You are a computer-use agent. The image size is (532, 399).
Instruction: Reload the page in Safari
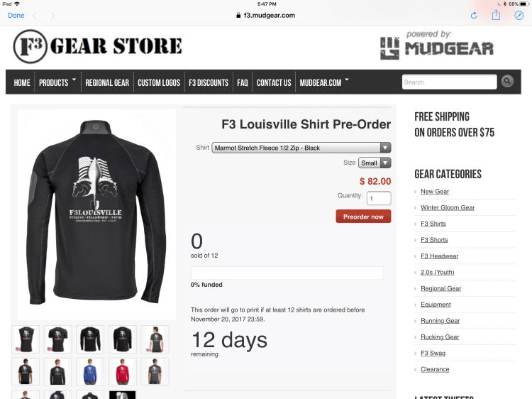click(474, 16)
